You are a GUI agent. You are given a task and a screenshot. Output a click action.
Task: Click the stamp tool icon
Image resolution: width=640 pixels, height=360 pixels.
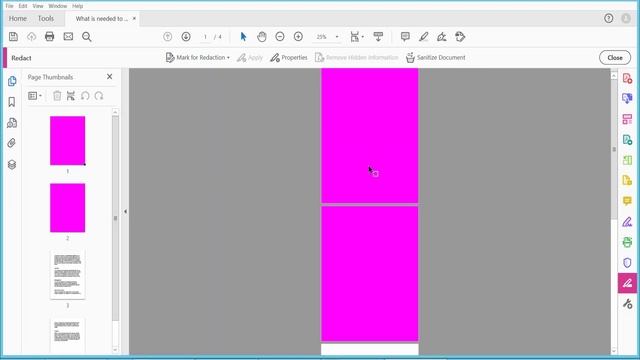click(x=460, y=37)
